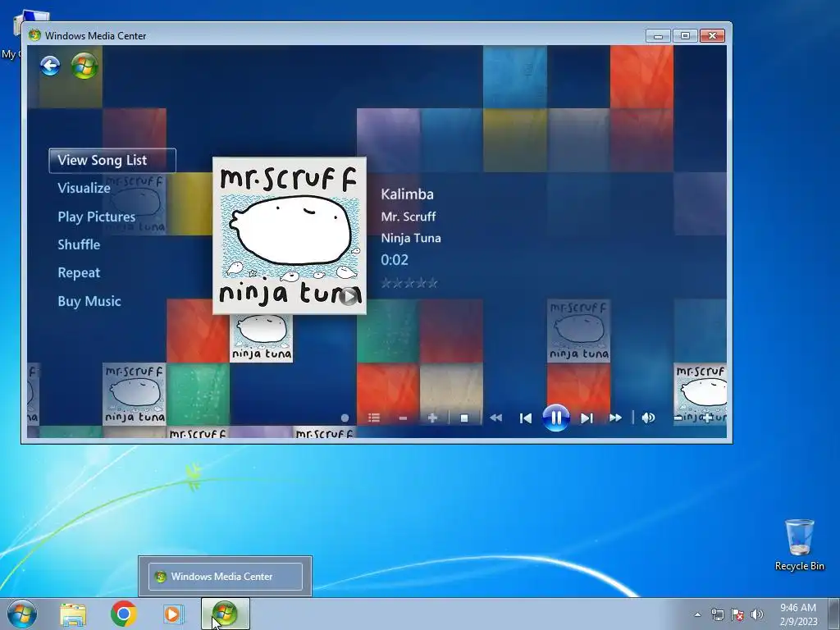Minimize the Windows Media Center window

click(659, 36)
